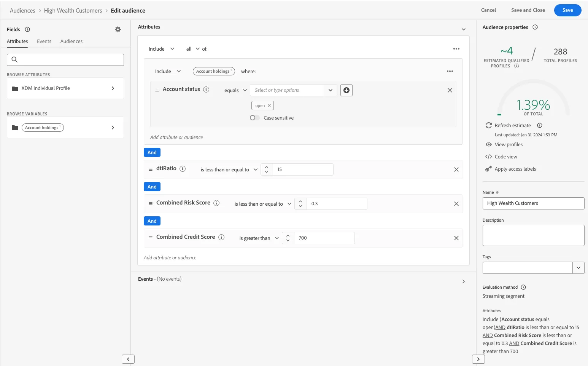Select the Attributes tab in Fields
Image resolution: width=588 pixels, height=366 pixels.
click(x=17, y=41)
